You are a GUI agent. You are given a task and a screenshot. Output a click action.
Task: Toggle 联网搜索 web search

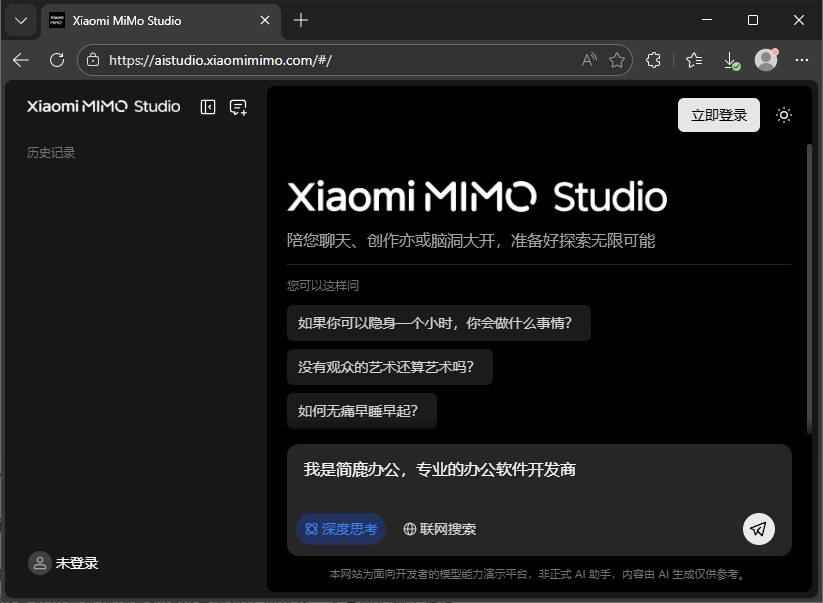[x=439, y=529]
